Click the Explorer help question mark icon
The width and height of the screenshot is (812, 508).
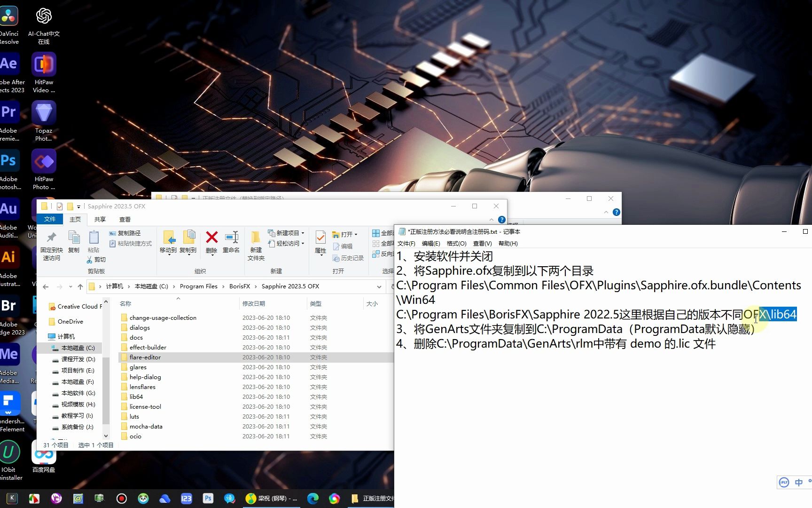click(501, 220)
